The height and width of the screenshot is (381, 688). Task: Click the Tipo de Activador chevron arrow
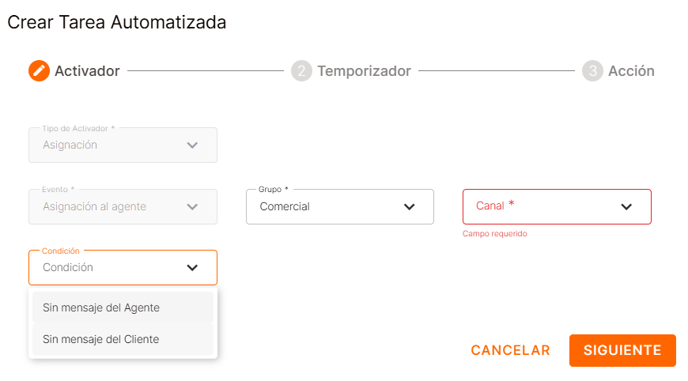point(192,145)
